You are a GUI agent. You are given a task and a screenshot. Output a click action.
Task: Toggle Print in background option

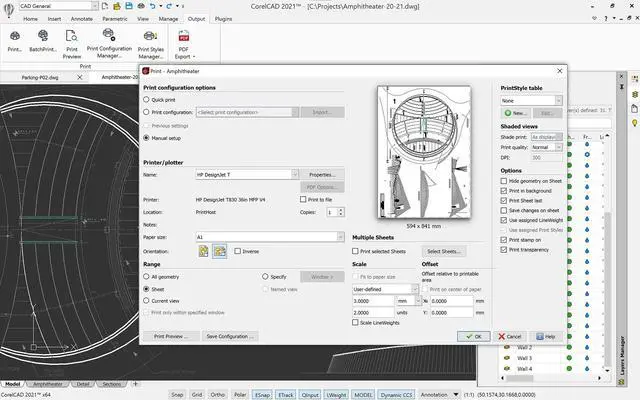(x=504, y=191)
